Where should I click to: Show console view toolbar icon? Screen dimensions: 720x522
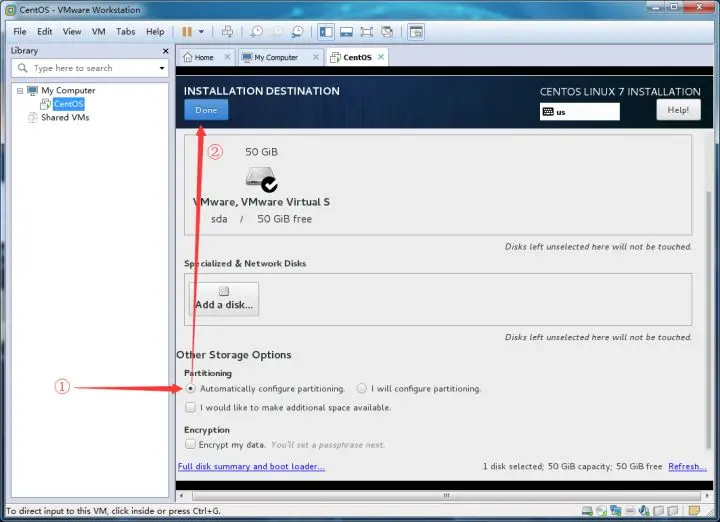416,32
